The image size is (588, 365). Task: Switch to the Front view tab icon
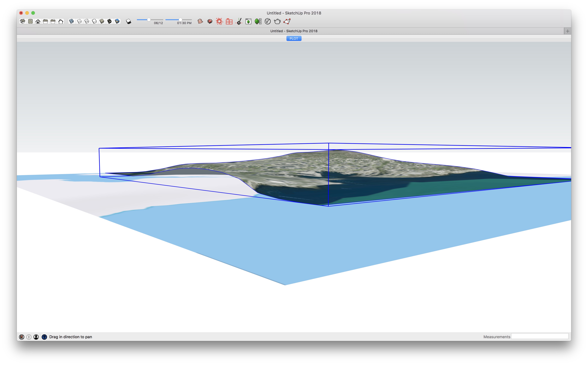[38, 22]
